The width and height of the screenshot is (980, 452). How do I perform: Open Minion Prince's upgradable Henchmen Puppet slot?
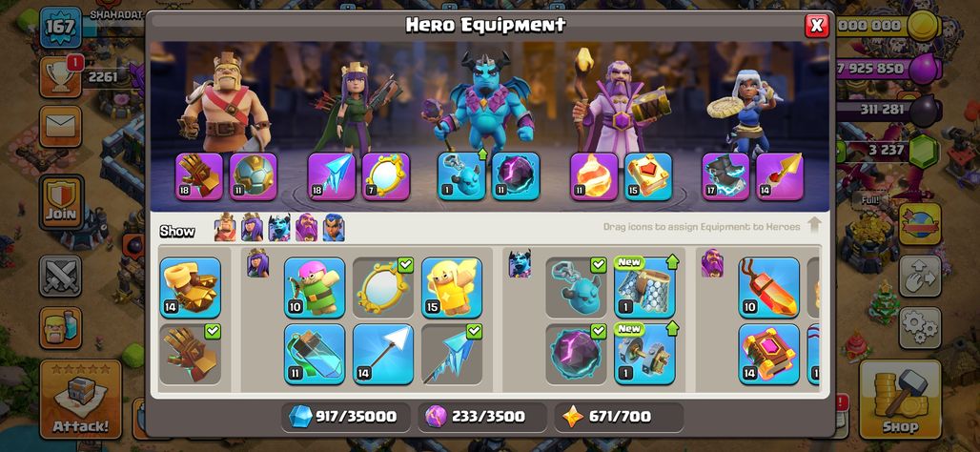point(461,176)
